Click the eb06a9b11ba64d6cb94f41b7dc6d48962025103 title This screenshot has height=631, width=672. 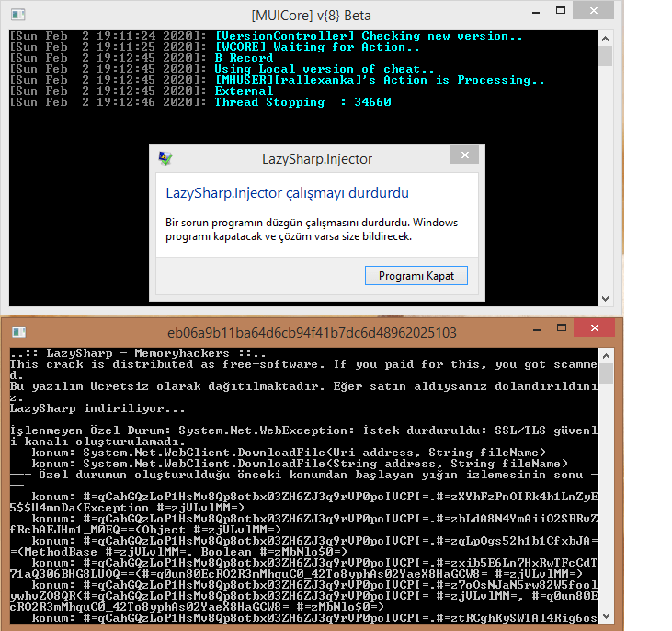(x=312, y=333)
